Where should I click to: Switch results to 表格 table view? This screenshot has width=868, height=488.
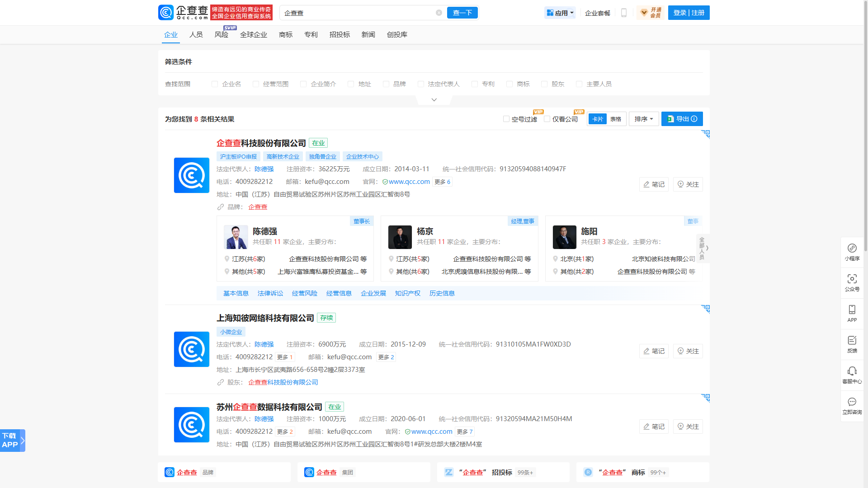click(x=615, y=119)
